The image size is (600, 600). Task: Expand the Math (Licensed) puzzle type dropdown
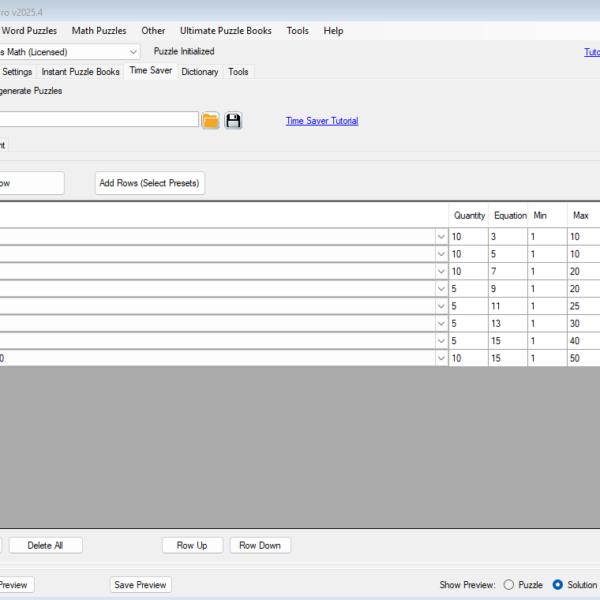[134, 51]
